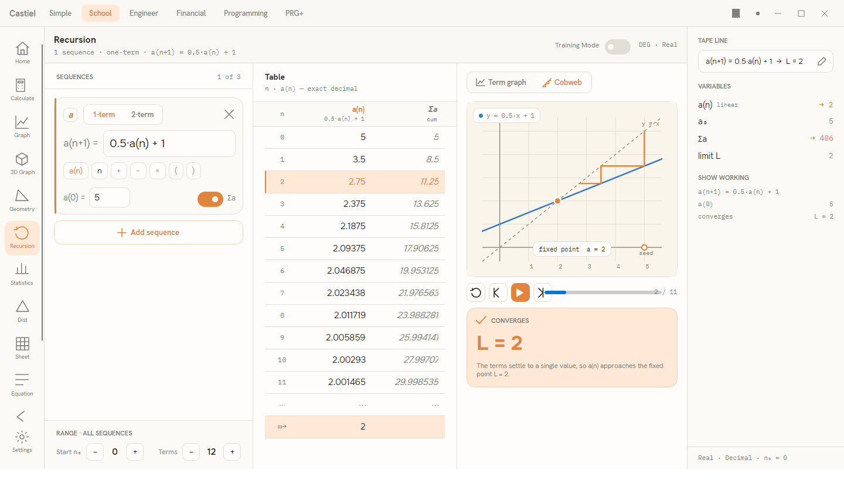
Task: Increase the Terms count
Action: coord(232,452)
